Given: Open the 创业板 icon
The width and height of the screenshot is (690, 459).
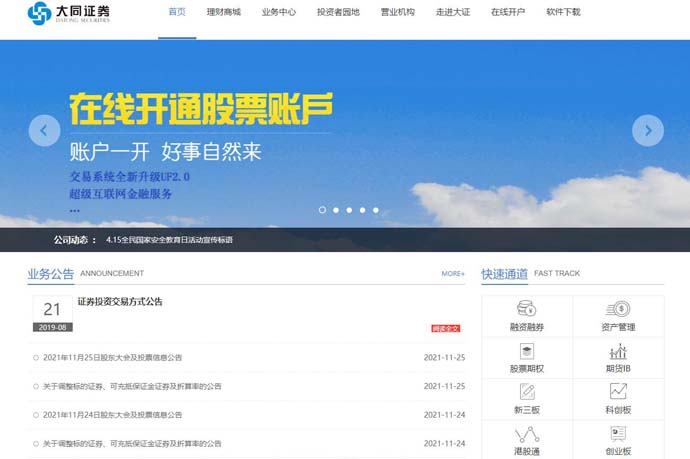Looking at the screenshot, I should pyautogui.click(x=618, y=433).
